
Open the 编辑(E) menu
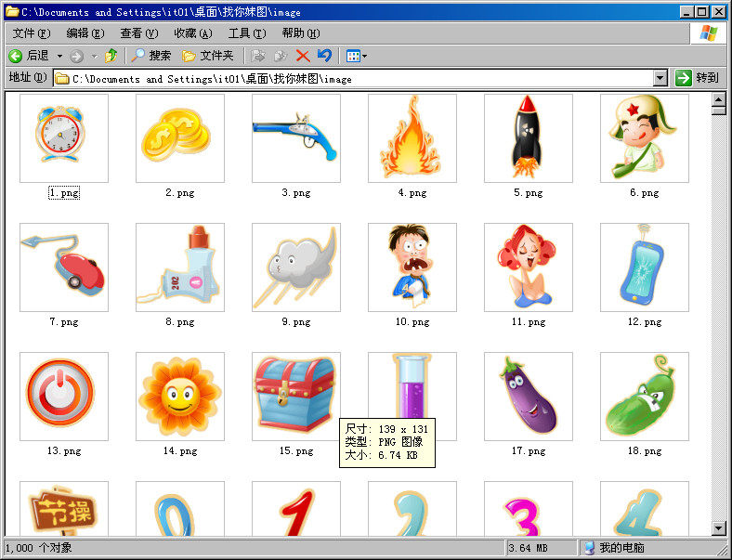click(x=85, y=33)
